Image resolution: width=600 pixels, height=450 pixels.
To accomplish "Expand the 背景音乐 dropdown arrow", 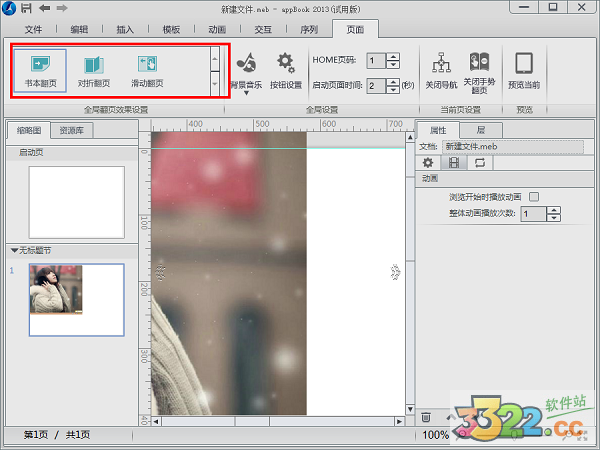I will coord(246,93).
